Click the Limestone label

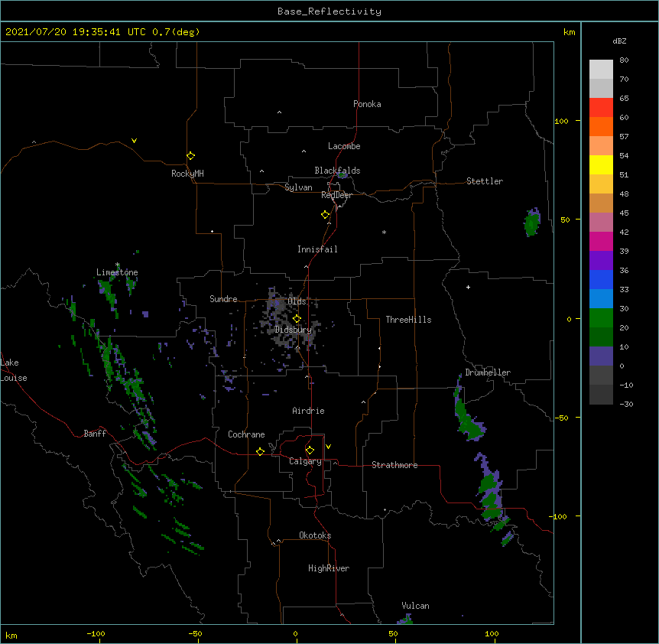pyautogui.click(x=117, y=272)
